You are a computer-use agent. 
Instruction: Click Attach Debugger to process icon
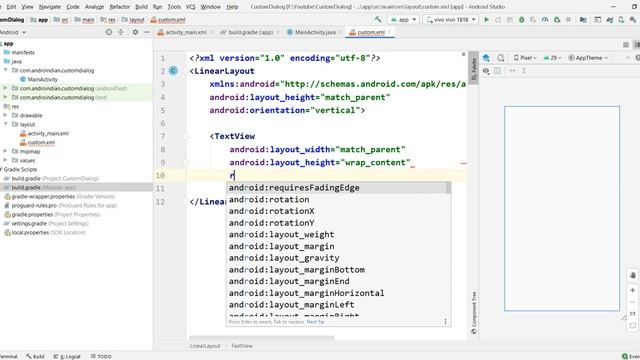tap(557, 20)
